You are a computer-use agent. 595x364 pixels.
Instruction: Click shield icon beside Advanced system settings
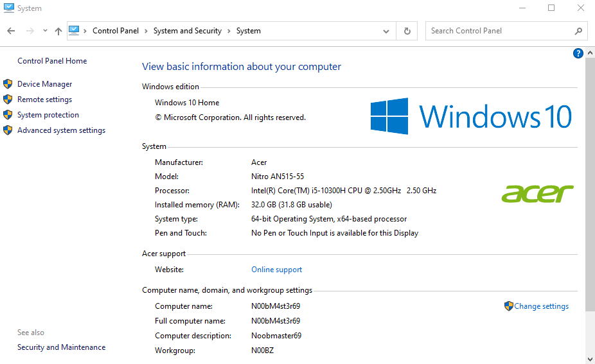8,130
